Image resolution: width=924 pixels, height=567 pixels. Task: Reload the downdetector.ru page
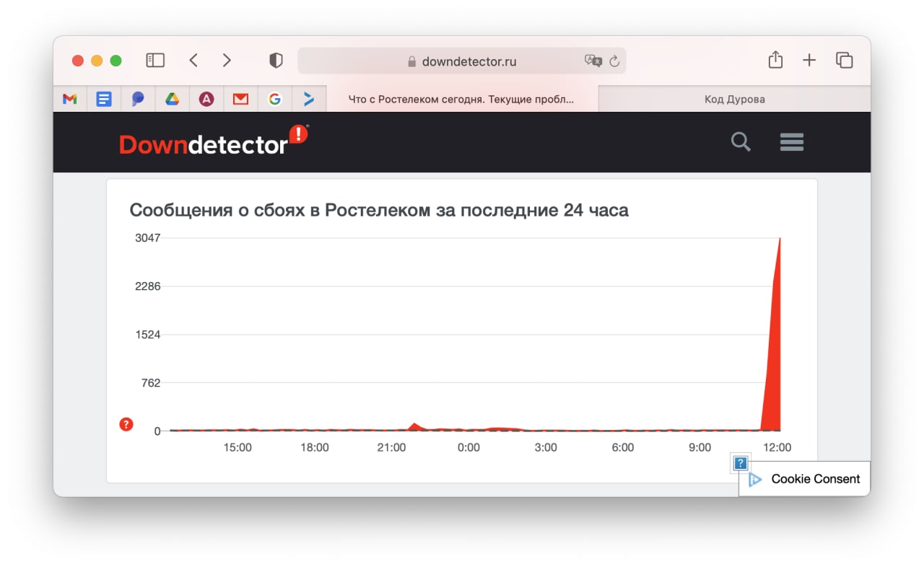tap(615, 61)
